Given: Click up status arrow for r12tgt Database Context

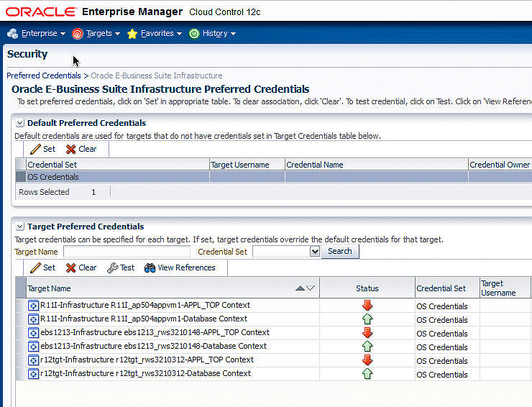Looking at the screenshot, I should 367,374.
